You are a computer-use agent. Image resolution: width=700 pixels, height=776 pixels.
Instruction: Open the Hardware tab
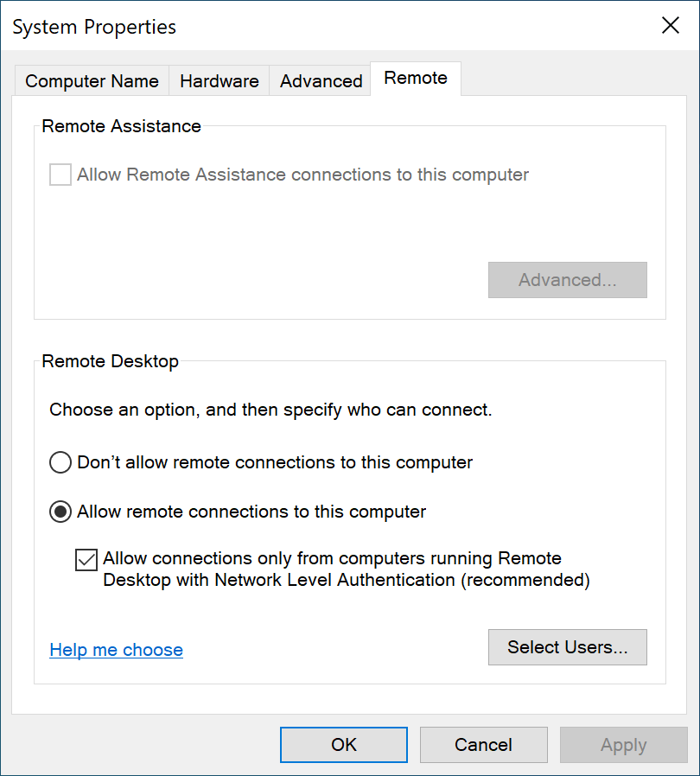pos(219,81)
